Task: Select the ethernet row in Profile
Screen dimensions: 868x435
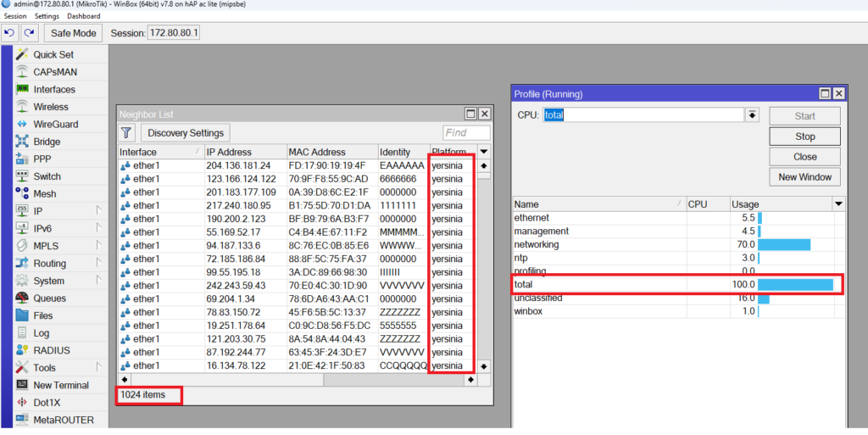Action: (679, 218)
